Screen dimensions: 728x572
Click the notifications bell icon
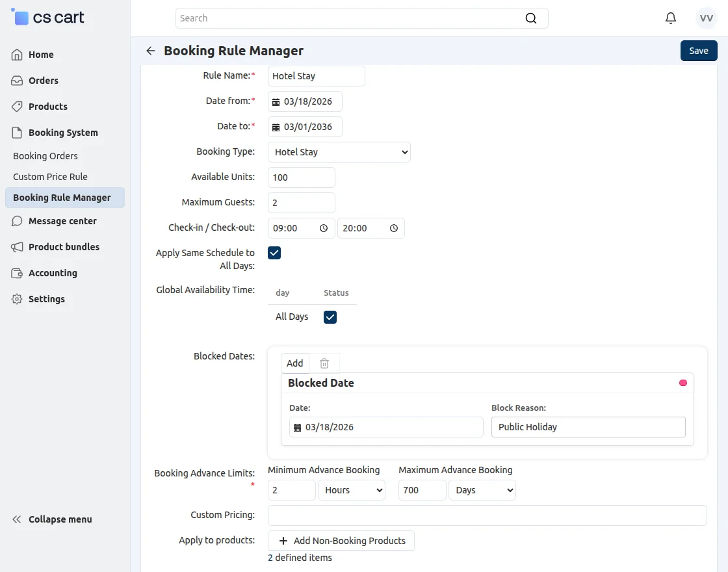pos(671,18)
